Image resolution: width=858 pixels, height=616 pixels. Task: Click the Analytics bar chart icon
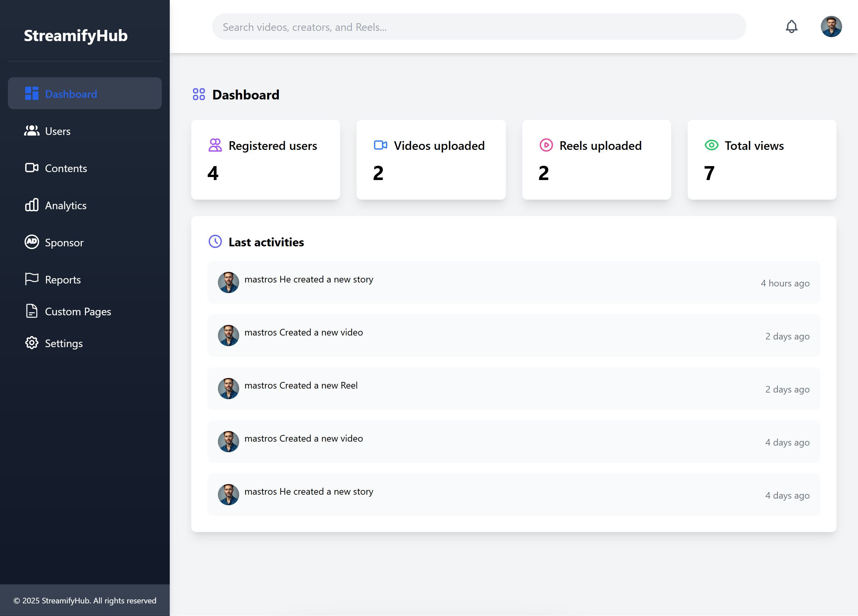coord(32,205)
